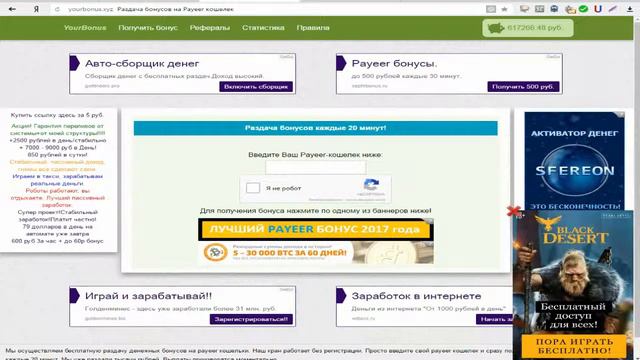
Task: Open the red-blue U extension icon
Action: pos(598,9)
